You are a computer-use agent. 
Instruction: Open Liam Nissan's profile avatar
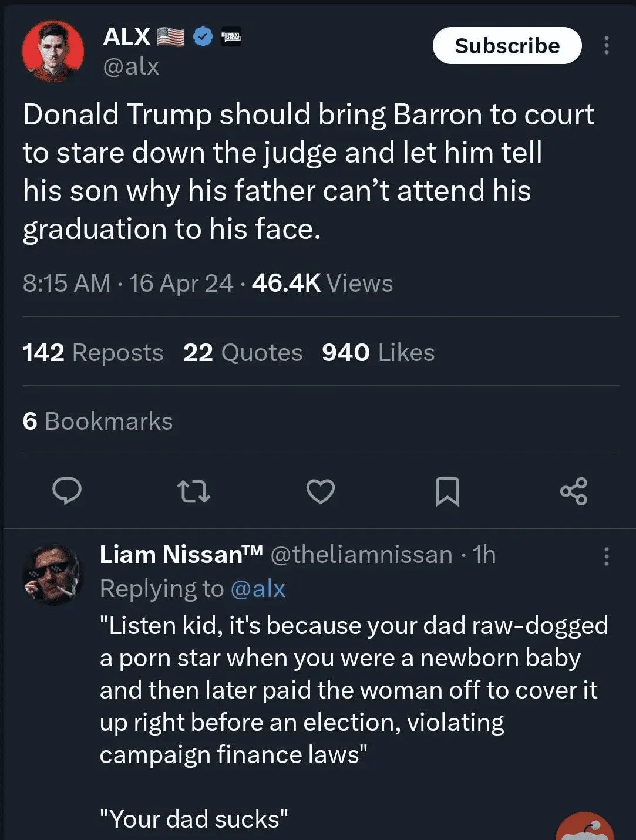coord(52,574)
